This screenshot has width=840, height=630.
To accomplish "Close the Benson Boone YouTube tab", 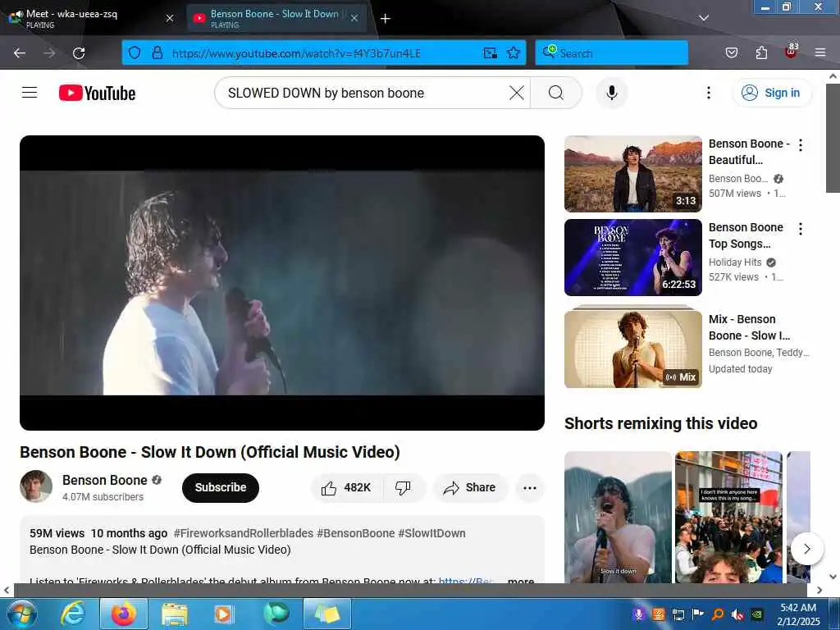I will coord(354,18).
